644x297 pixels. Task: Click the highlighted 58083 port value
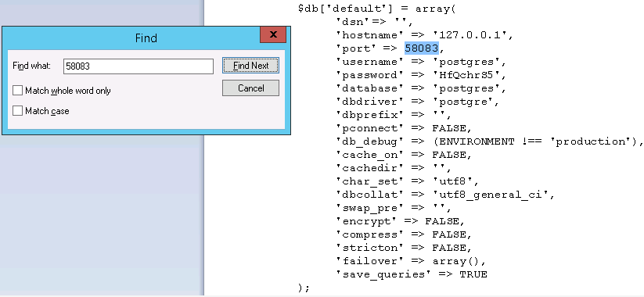(x=422, y=48)
